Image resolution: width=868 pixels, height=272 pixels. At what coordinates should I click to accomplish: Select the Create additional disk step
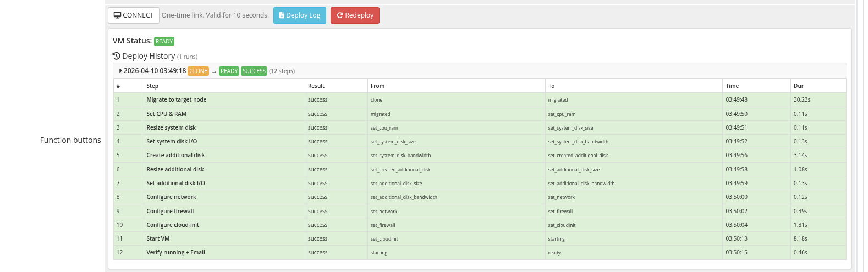coord(175,156)
